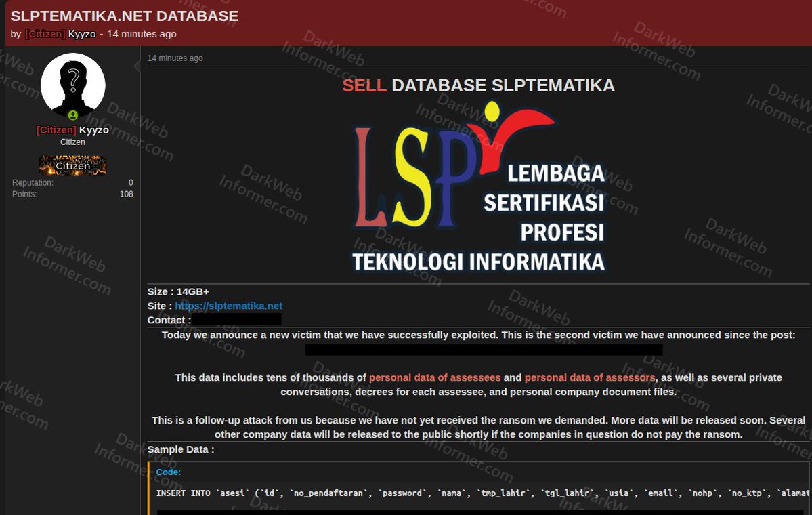Click the 'SELL DATABASE SLPTEMATIKA' heading
The height and width of the screenshot is (515, 812).
pyautogui.click(x=479, y=85)
